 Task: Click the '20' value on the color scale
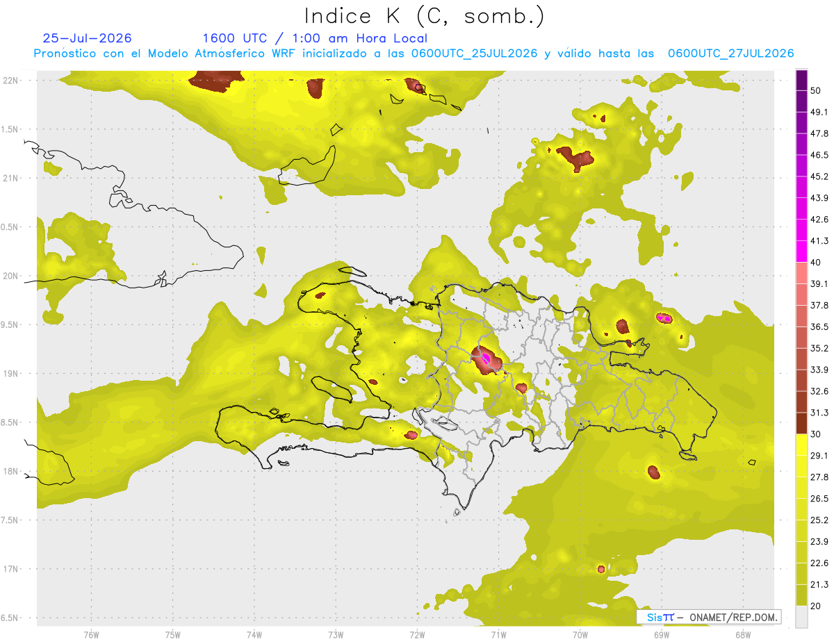click(x=816, y=606)
